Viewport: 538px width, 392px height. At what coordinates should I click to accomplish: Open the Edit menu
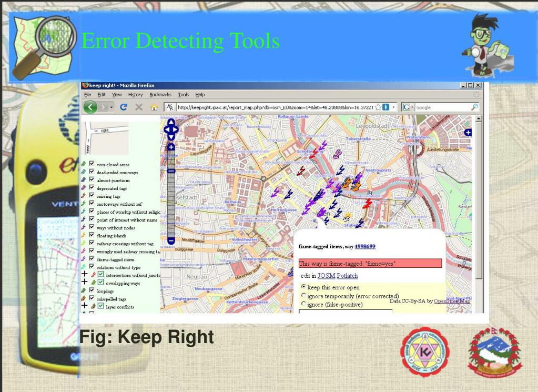tap(101, 95)
